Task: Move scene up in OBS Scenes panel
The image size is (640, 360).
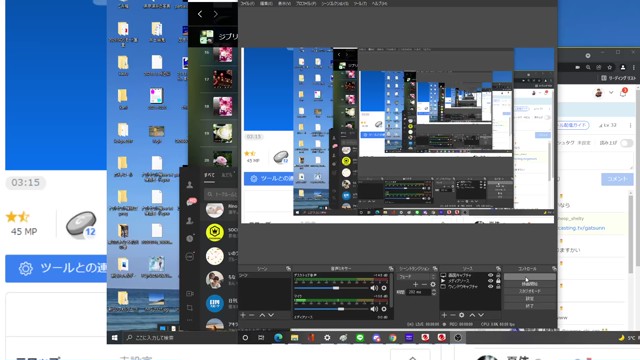Action: point(262,315)
